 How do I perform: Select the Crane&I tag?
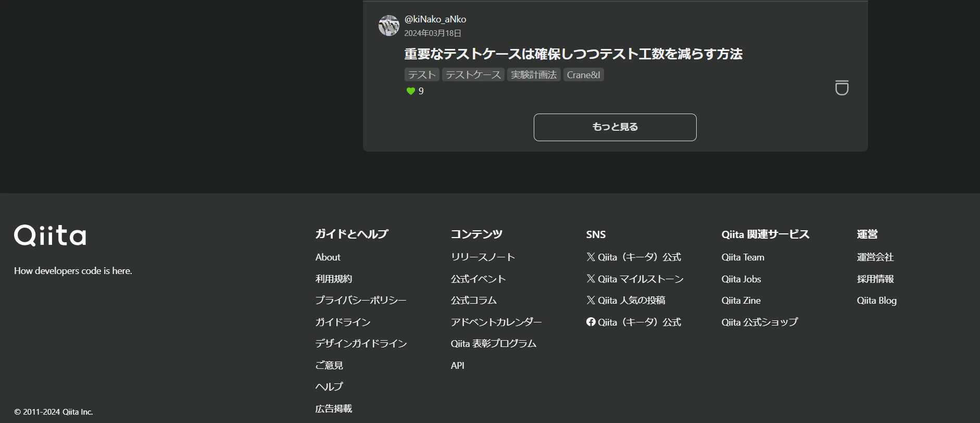coord(583,75)
